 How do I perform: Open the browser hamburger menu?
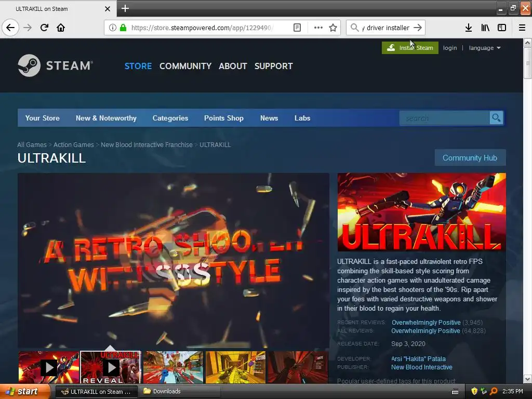click(x=522, y=28)
